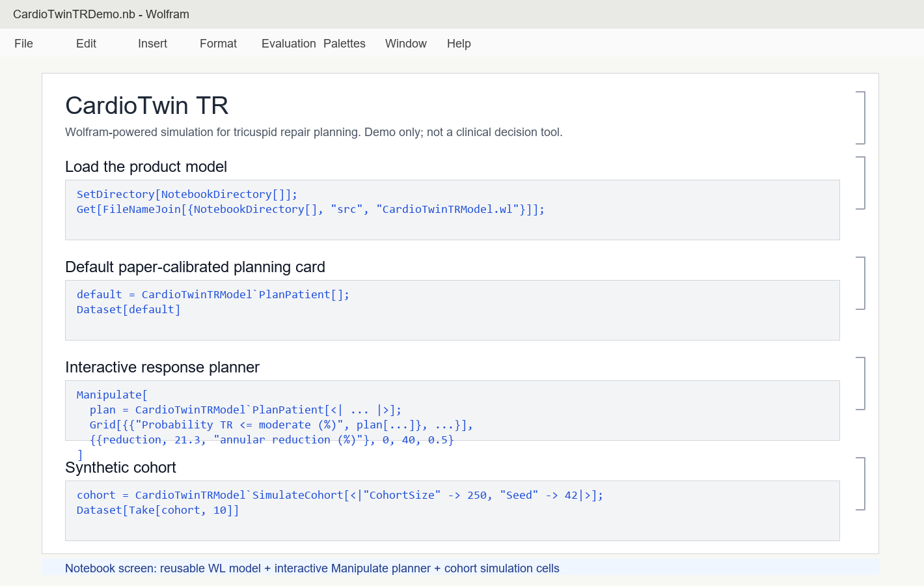Open the File menu

(23, 44)
